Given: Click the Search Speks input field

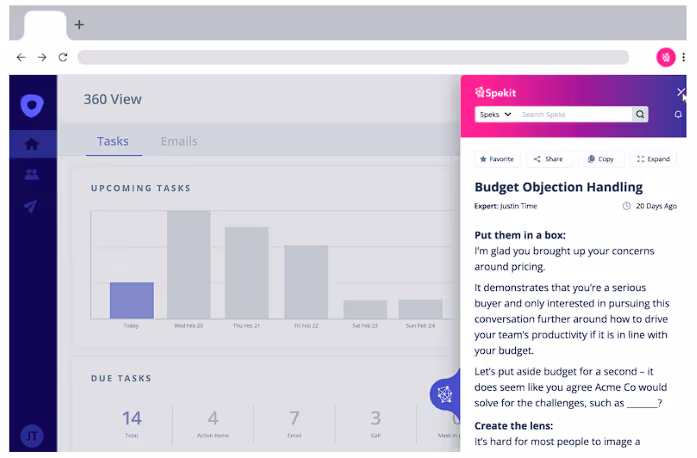Looking at the screenshot, I should (x=574, y=115).
